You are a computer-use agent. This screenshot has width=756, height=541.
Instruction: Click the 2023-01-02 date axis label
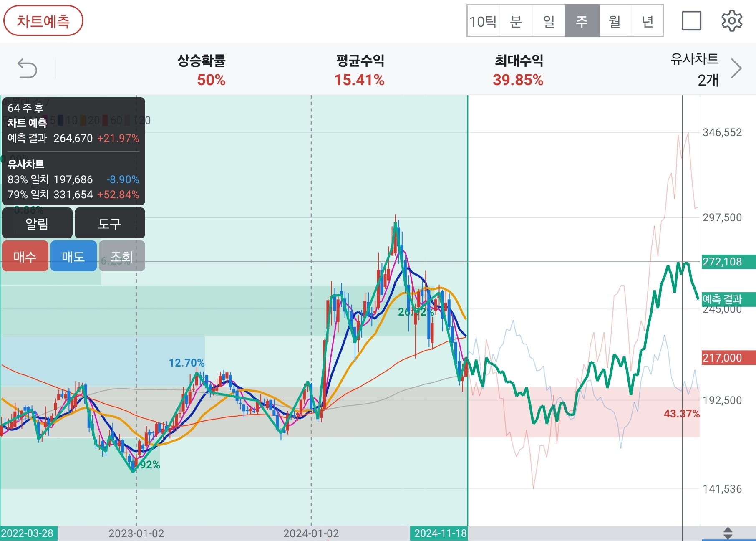pos(136,533)
